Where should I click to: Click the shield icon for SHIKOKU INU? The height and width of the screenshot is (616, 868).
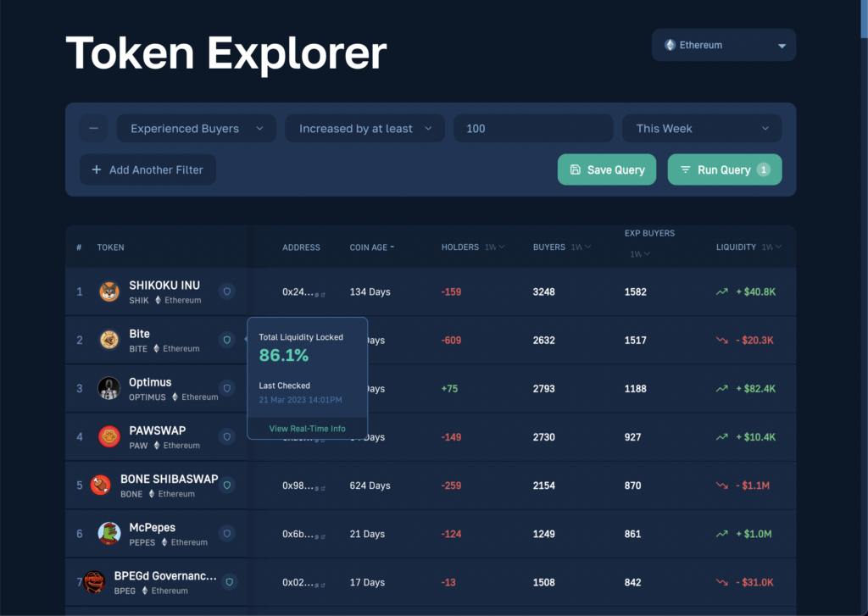click(227, 291)
